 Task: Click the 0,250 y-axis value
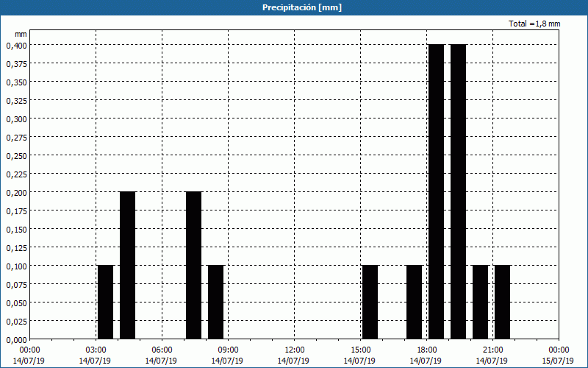tap(16, 156)
